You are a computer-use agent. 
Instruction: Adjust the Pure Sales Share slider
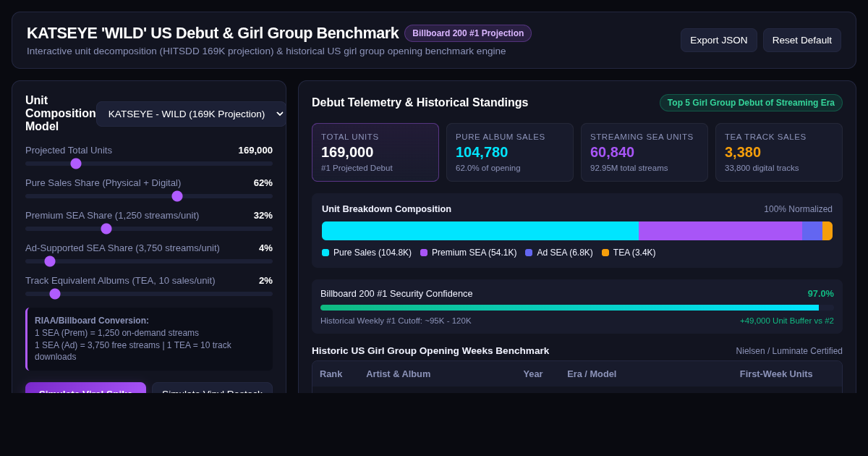click(x=149, y=196)
